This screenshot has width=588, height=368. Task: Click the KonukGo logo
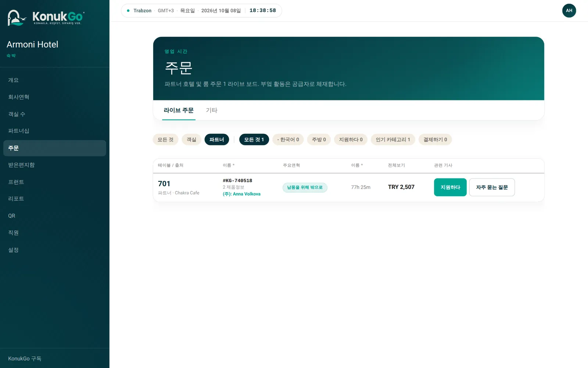pos(46,17)
